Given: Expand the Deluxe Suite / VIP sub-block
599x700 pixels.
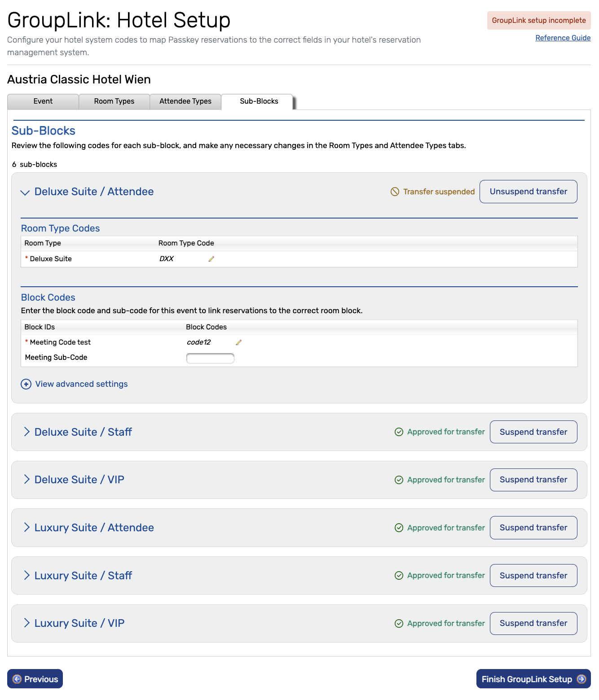Looking at the screenshot, I should point(26,479).
